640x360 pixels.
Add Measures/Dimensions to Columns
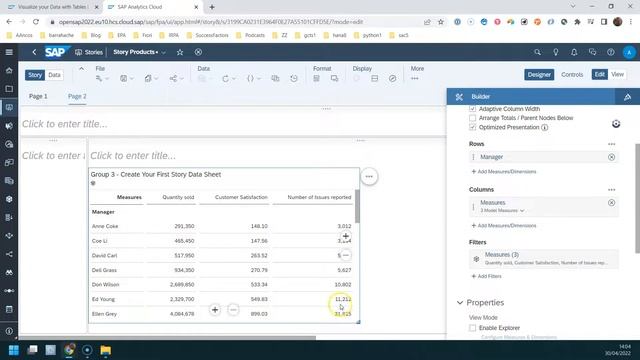[504, 226]
